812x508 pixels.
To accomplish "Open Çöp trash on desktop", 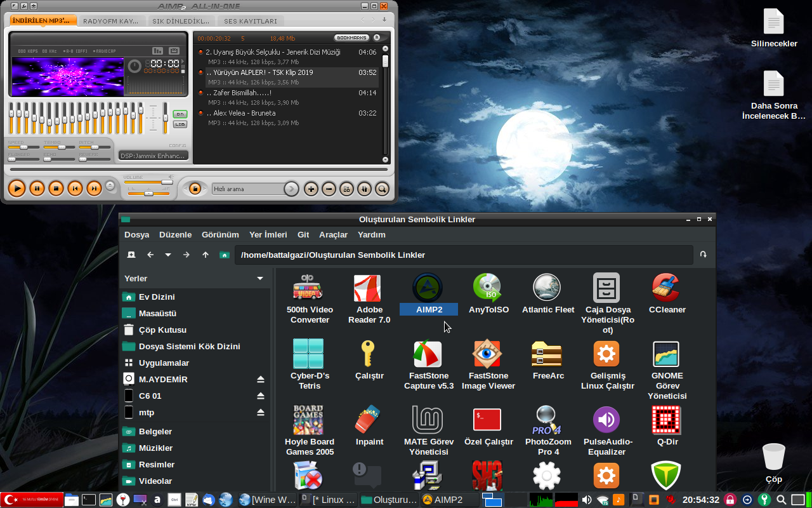I will point(774,464).
